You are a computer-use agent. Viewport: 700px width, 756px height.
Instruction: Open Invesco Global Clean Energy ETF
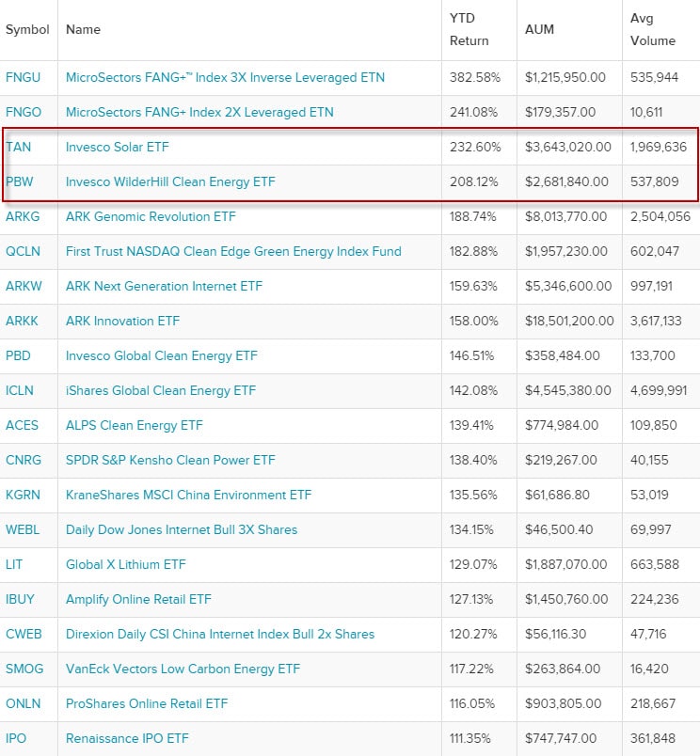(x=162, y=355)
